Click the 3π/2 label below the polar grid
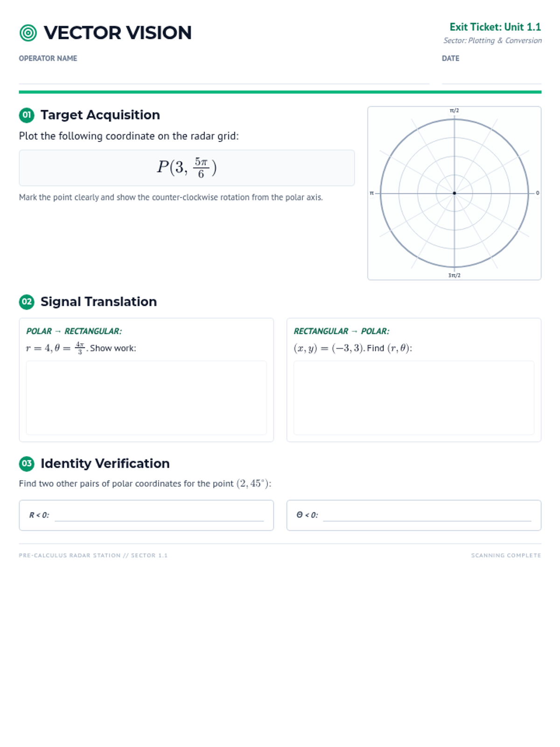 point(454,275)
